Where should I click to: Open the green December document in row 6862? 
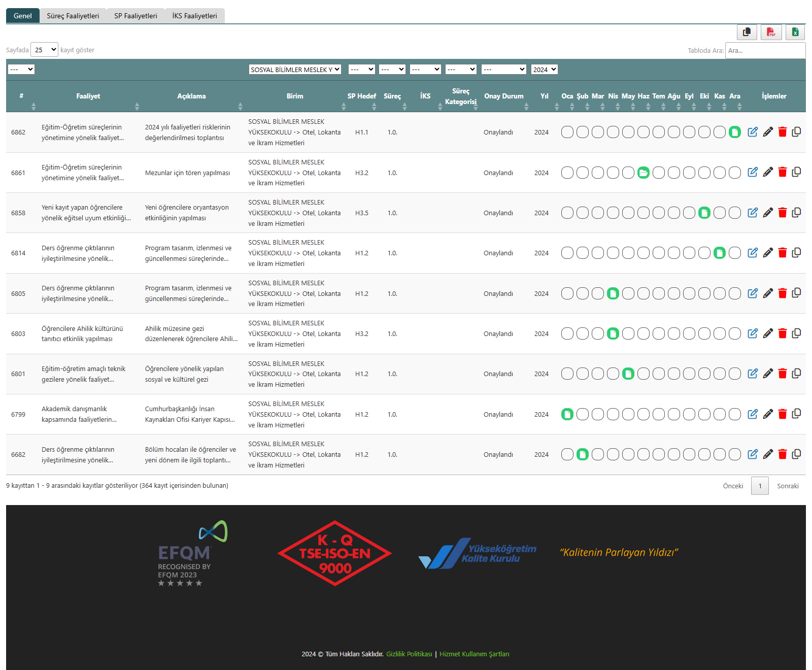tap(735, 132)
